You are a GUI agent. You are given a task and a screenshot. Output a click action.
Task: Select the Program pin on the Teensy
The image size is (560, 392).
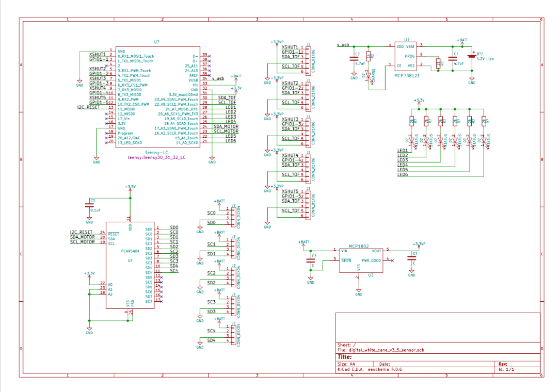(125, 133)
